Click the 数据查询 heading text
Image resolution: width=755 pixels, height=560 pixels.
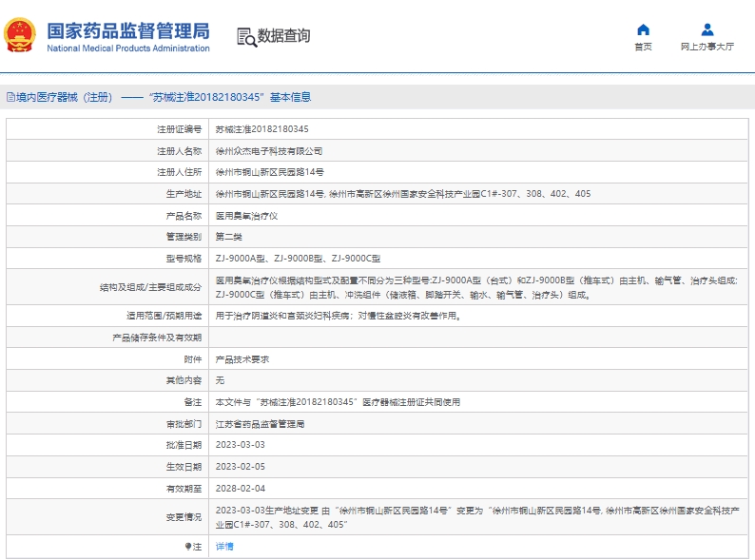pos(283,35)
